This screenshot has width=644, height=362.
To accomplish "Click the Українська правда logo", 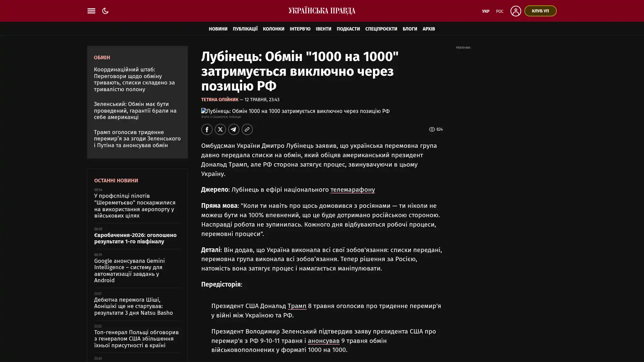I will 322,11.
